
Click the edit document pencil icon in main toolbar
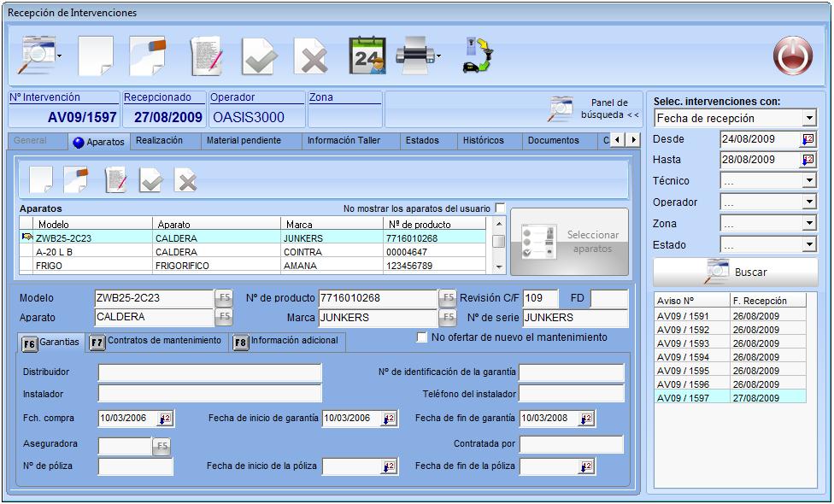click(207, 56)
